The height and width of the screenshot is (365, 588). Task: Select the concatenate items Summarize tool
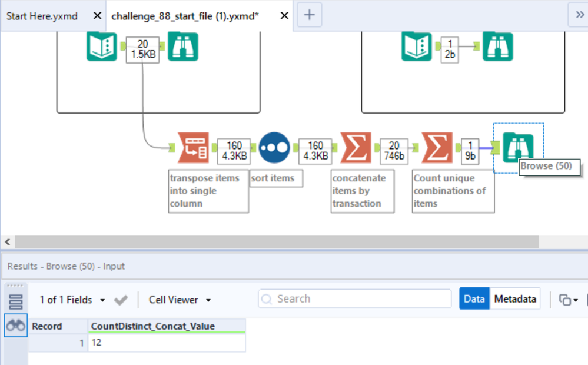[356, 147]
